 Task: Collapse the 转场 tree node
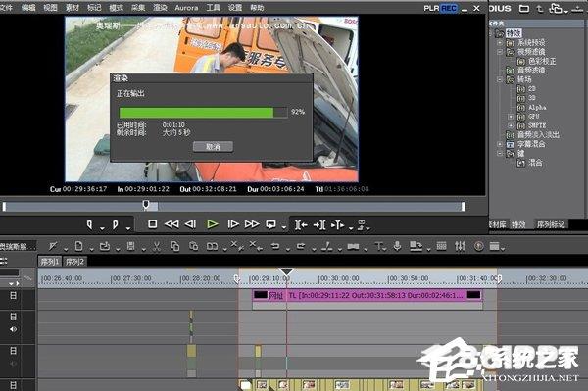coord(500,79)
